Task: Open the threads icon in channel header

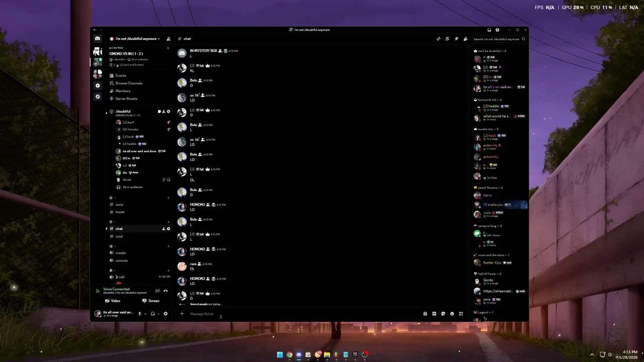Action: (x=438, y=39)
